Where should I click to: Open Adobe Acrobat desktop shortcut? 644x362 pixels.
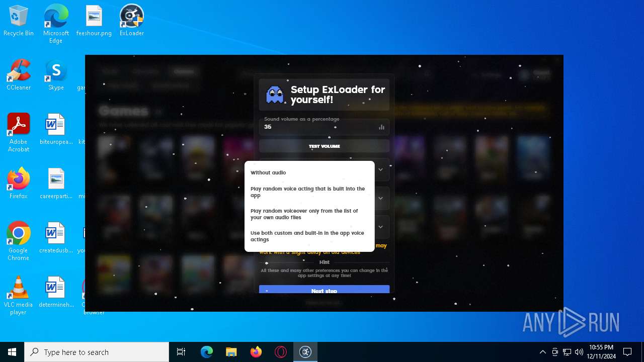click(x=19, y=133)
